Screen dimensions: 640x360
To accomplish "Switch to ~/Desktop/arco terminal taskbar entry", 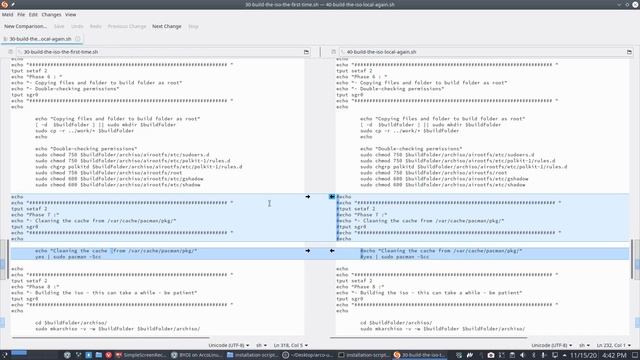I will [309, 355].
